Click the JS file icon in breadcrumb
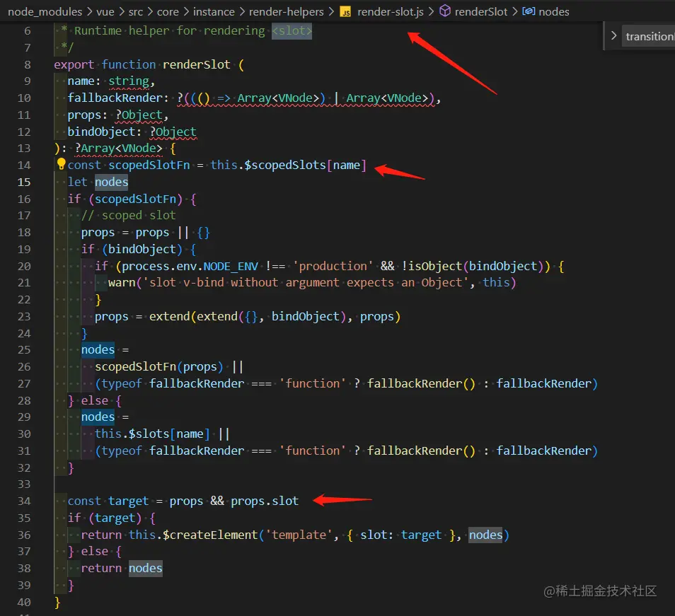The width and height of the screenshot is (675, 616). pos(345,11)
